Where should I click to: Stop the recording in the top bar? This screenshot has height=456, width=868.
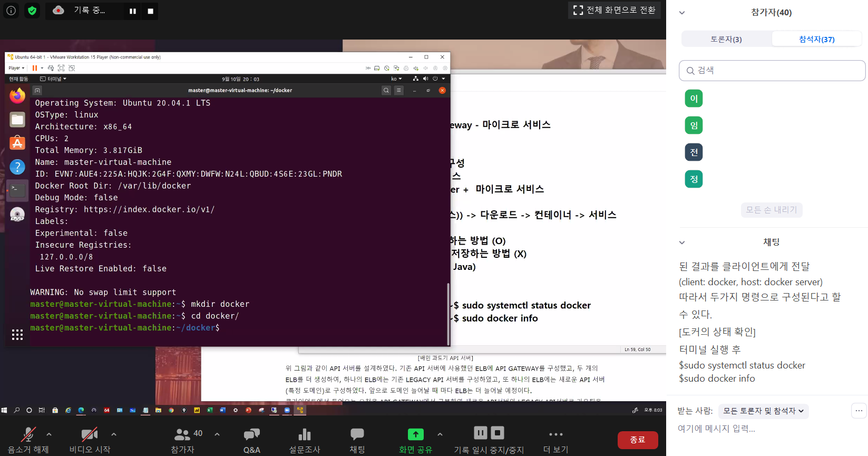(x=150, y=11)
